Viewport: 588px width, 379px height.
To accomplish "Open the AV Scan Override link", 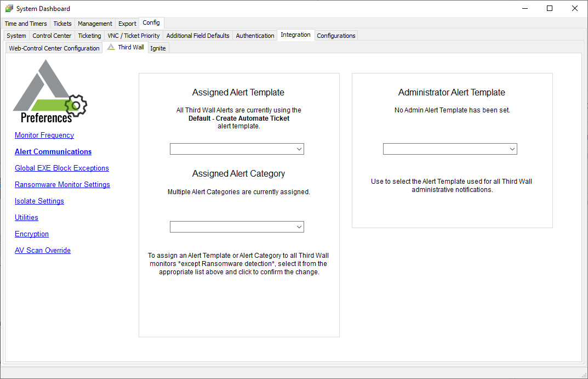I will (43, 250).
